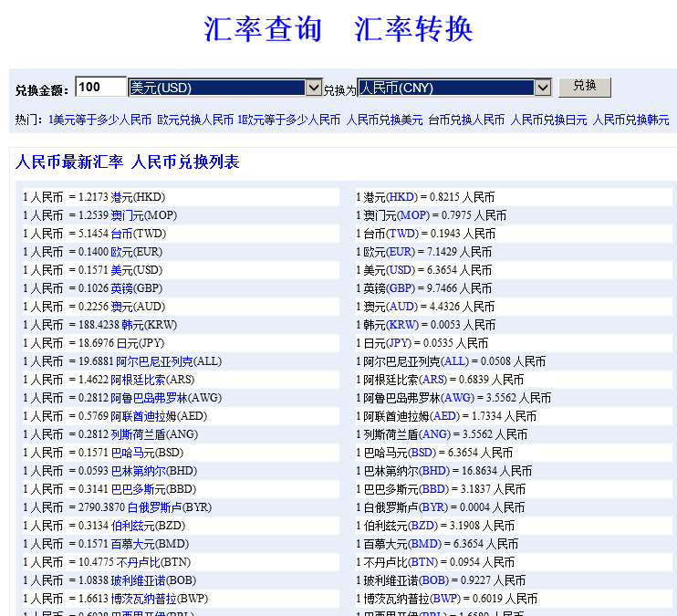Image resolution: width=677 pixels, height=616 pixels.
Task: Click the 欧元 link in left column
Action: tap(121, 252)
